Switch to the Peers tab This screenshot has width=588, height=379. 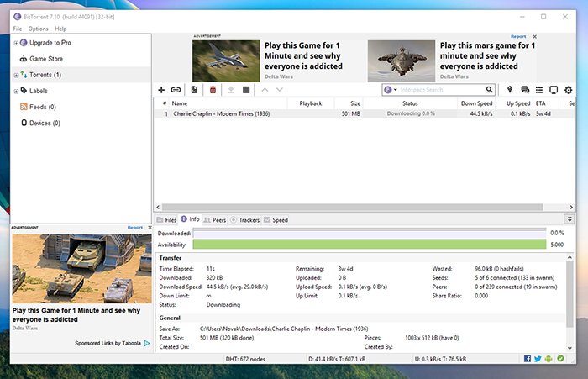(215, 220)
